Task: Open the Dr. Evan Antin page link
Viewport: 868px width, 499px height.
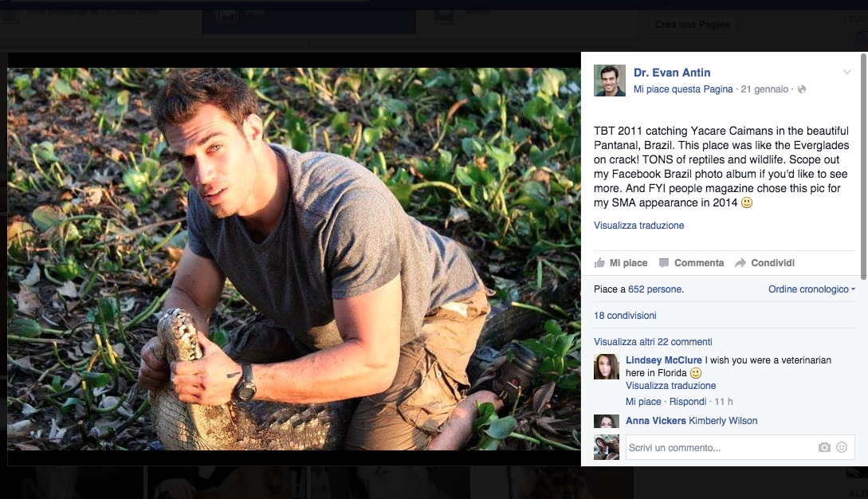Action: tap(672, 73)
